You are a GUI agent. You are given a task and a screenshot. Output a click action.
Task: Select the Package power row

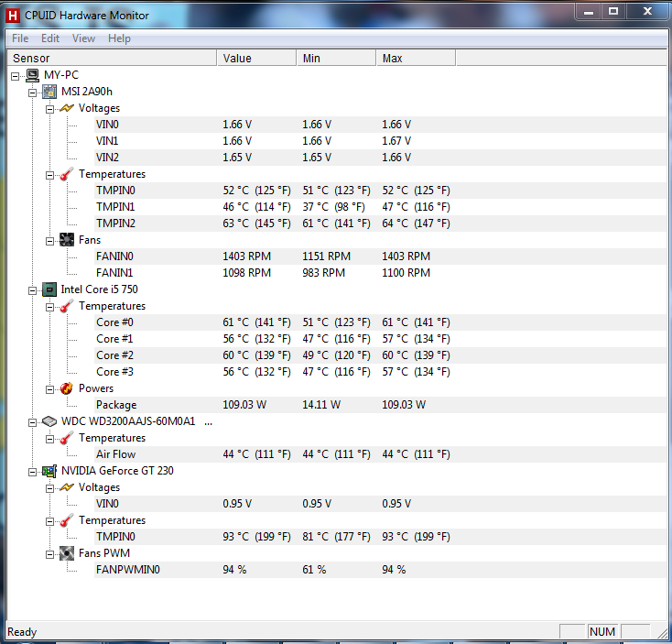coord(380,405)
